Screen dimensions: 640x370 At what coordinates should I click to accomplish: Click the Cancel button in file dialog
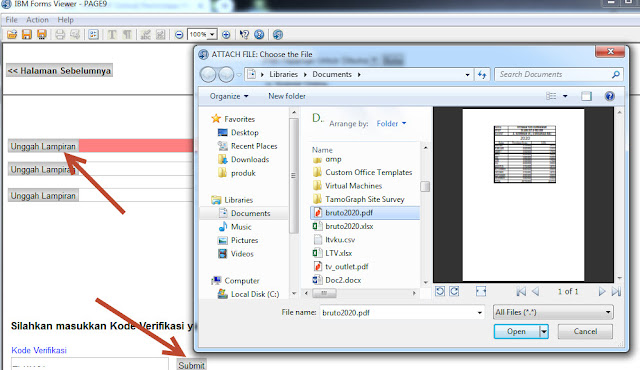pyautogui.click(x=585, y=331)
